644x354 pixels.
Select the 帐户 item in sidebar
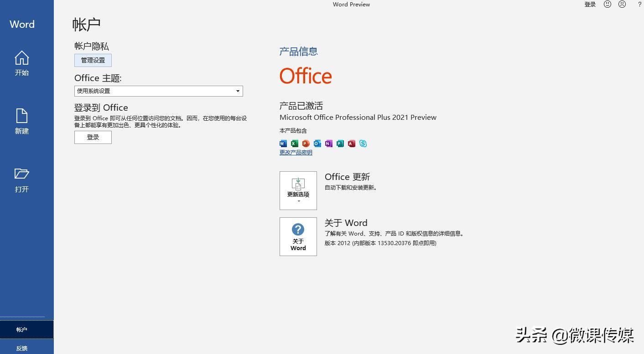pyautogui.click(x=26, y=329)
